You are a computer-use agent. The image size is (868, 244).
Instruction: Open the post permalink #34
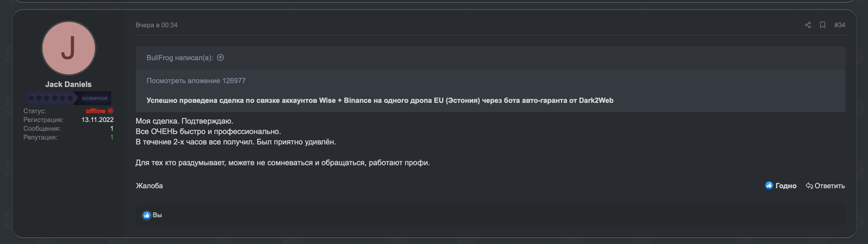coord(840,25)
